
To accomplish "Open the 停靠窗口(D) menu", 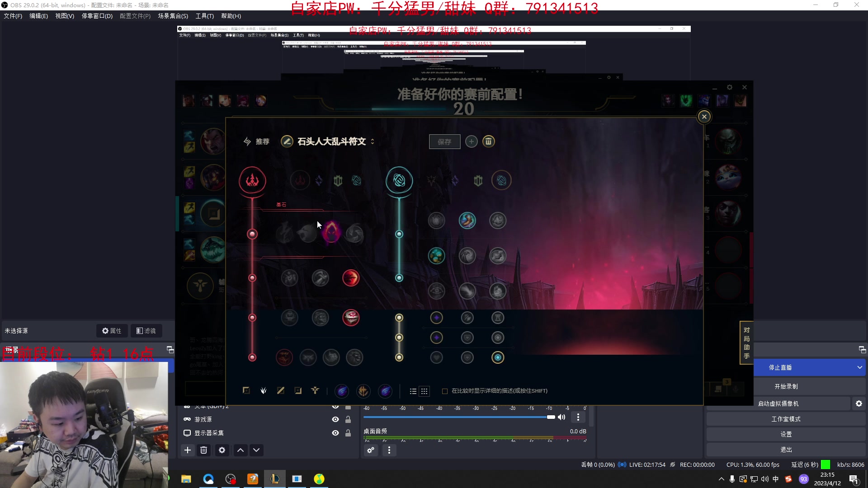I will (97, 16).
